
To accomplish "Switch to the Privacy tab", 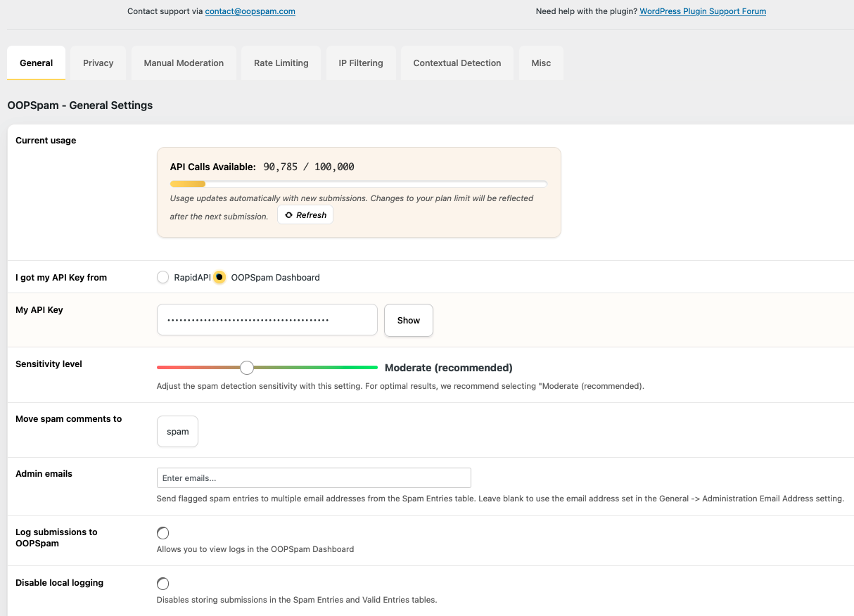I will pyautogui.click(x=98, y=63).
